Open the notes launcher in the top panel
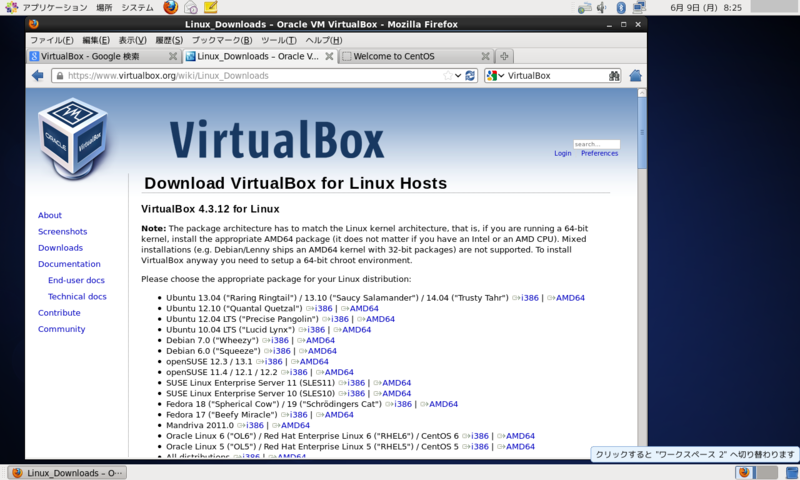This screenshot has height=480, width=800. [210, 7]
